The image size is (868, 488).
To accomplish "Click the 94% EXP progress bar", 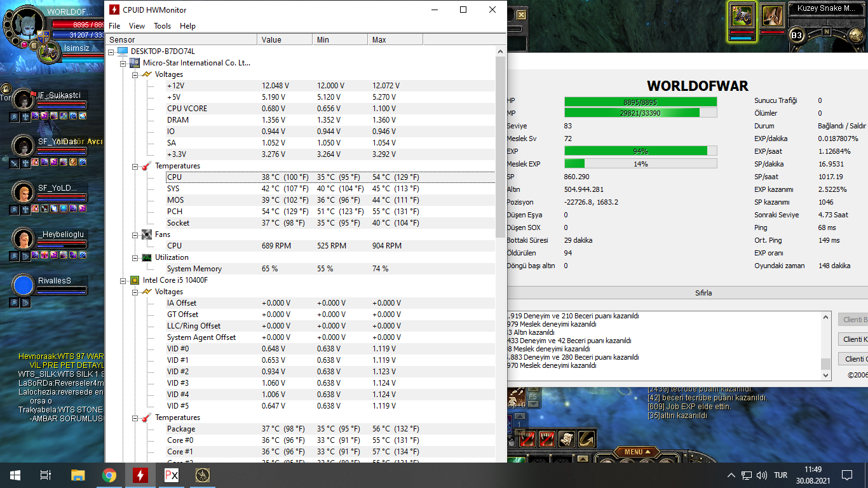I will [x=641, y=151].
